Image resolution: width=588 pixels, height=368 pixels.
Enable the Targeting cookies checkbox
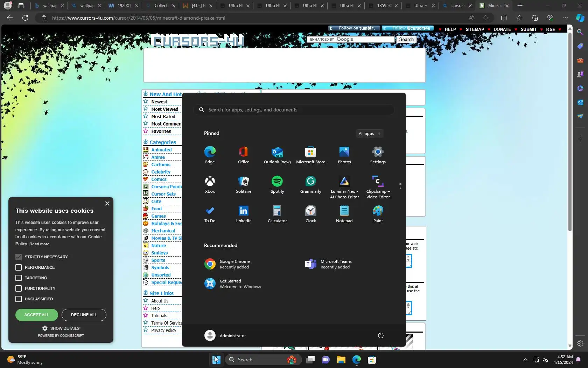[x=19, y=278]
